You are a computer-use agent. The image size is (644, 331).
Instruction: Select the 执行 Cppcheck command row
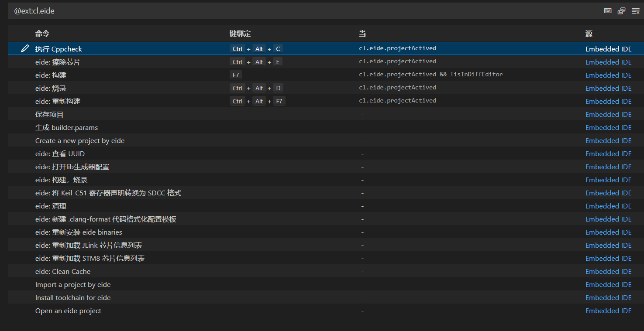tap(326, 48)
